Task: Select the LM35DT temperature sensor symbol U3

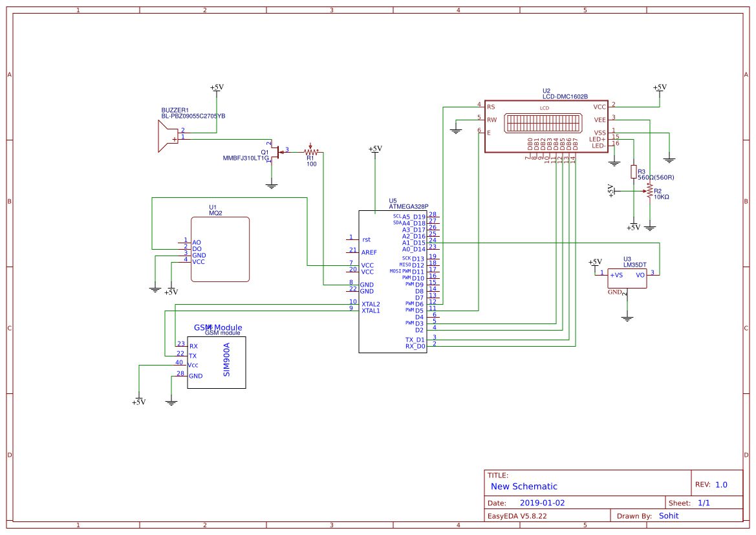Action: pos(626,278)
